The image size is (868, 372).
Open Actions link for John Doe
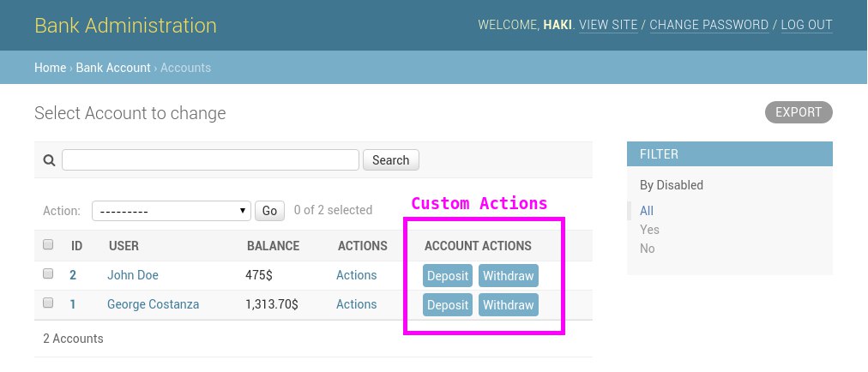pyautogui.click(x=357, y=275)
